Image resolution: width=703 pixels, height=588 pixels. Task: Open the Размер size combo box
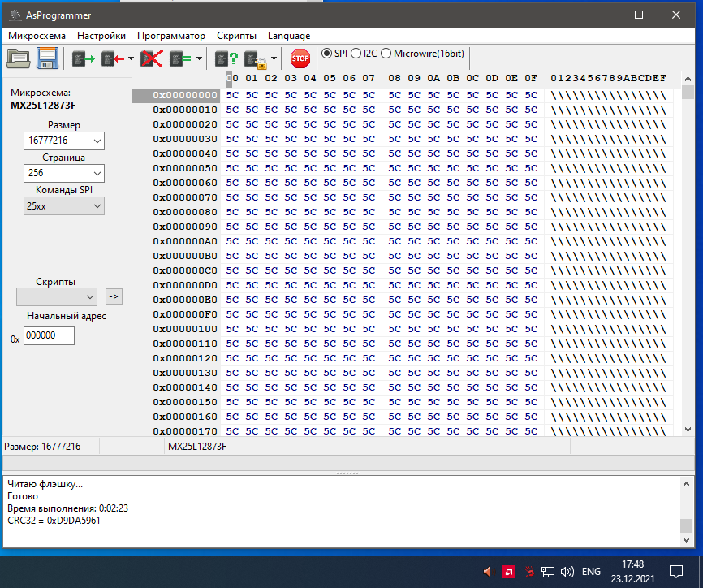(x=64, y=141)
